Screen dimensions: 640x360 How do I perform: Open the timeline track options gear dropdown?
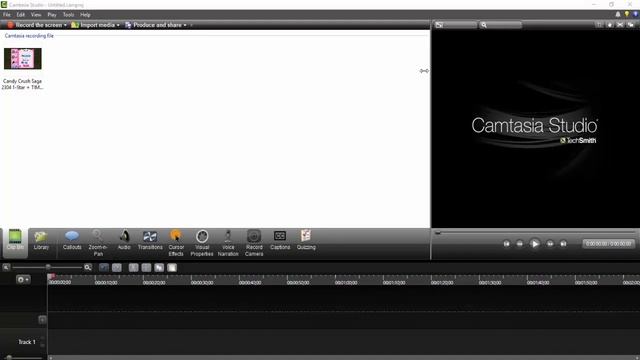coord(23,280)
